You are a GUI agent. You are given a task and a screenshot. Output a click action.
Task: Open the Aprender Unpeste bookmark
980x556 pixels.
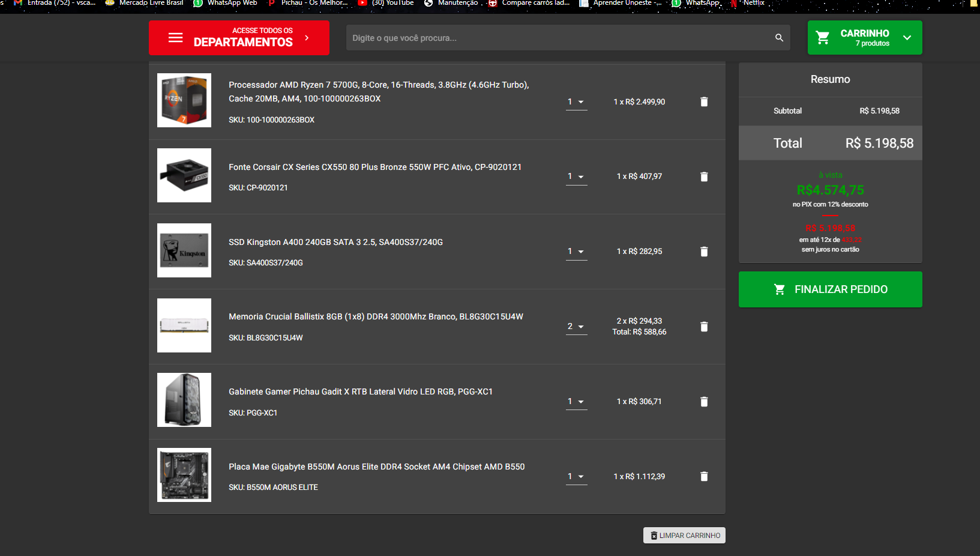click(x=620, y=3)
